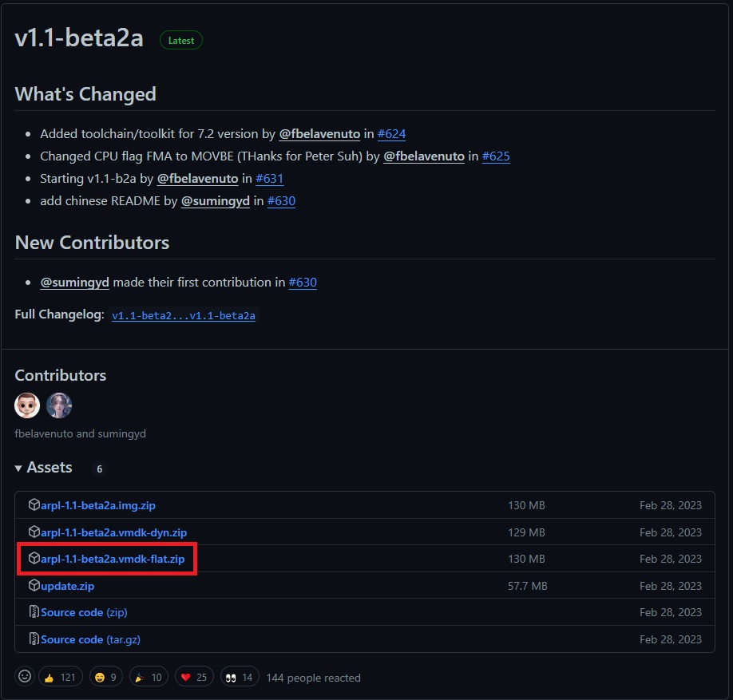The height and width of the screenshot is (700, 733).
Task: Toggle the laugh emoji reaction with 9
Action: (x=105, y=677)
